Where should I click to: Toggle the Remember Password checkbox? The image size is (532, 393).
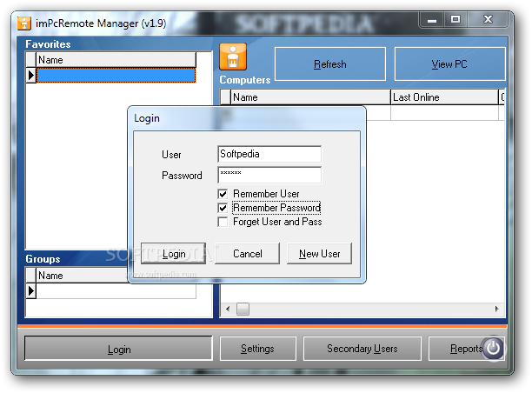click(x=223, y=208)
